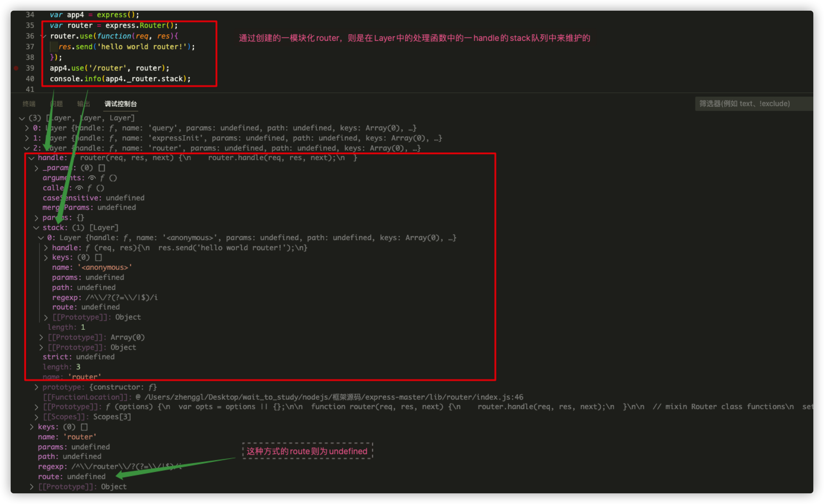824x504 pixels.
Task: Click the regexp: /^\/router\/?(?=\/|$)/i row
Action: tap(110, 467)
